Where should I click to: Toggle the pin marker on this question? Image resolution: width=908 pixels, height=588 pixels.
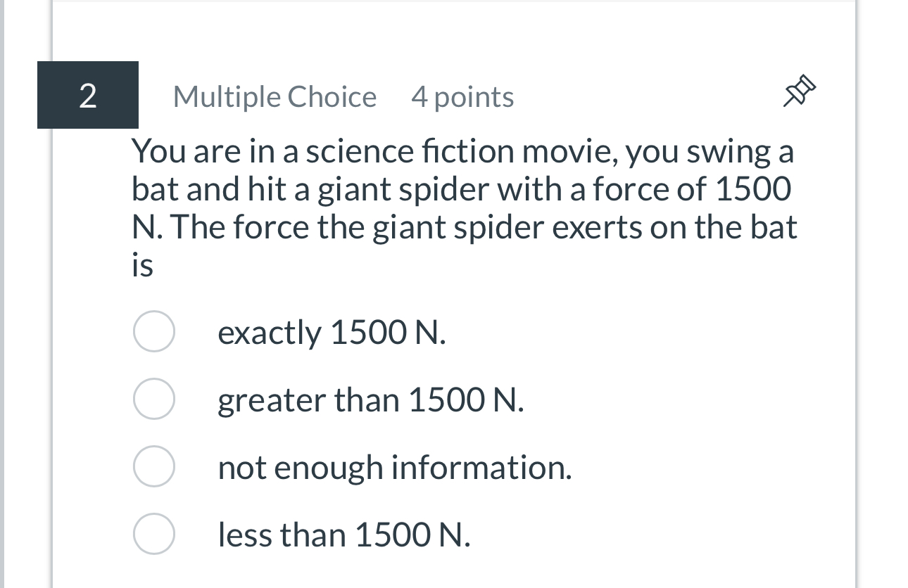point(801,89)
